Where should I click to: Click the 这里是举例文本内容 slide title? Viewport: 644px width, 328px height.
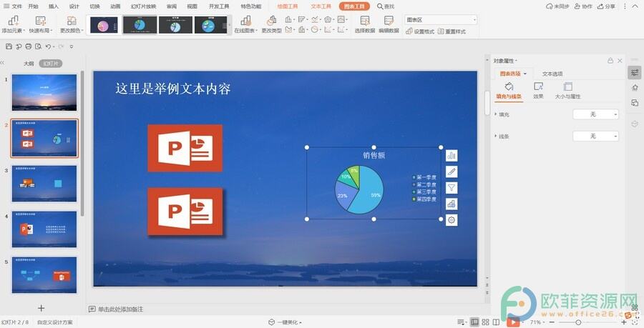pyautogui.click(x=173, y=89)
